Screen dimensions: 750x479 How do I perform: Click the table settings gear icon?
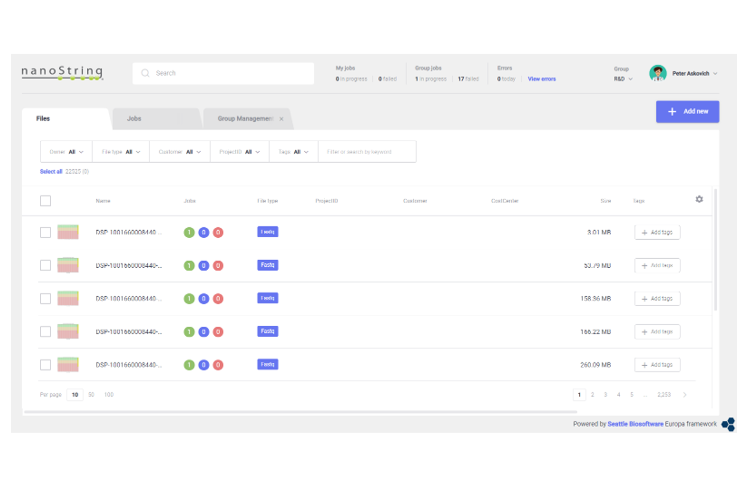[x=699, y=199]
